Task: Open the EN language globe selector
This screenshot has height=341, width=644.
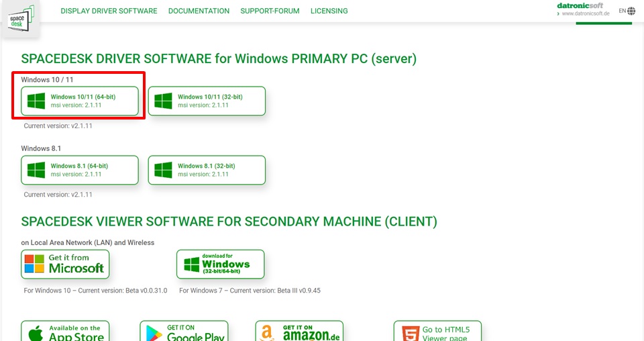Action: pos(627,11)
